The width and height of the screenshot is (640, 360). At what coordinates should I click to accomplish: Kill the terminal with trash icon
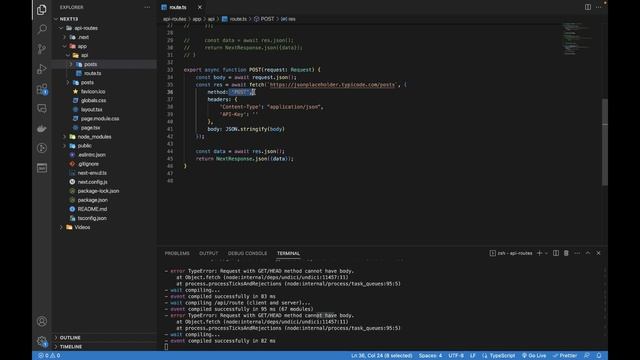566,253
